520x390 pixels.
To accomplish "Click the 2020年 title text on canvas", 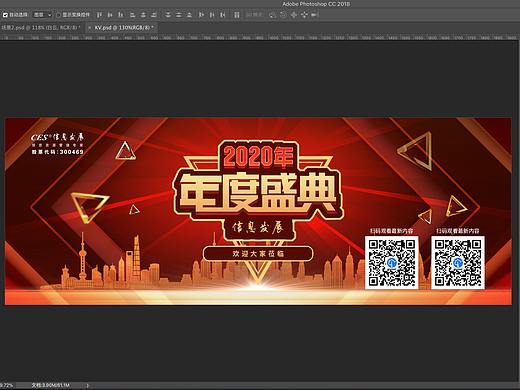I will pyautogui.click(x=258, y=156).
